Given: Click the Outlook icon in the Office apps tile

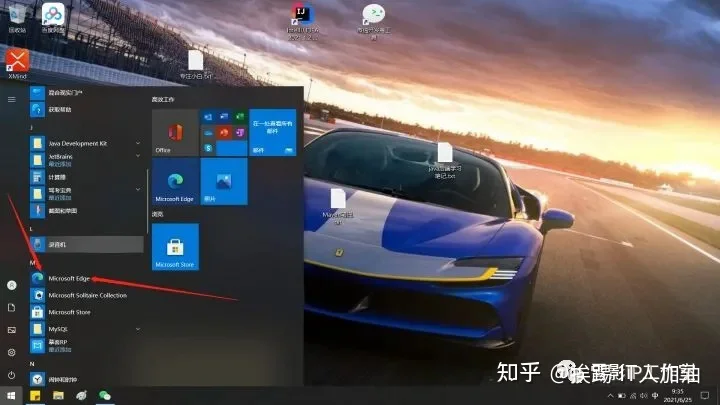Looking at the screenshot, I should (x=208, y=117).
